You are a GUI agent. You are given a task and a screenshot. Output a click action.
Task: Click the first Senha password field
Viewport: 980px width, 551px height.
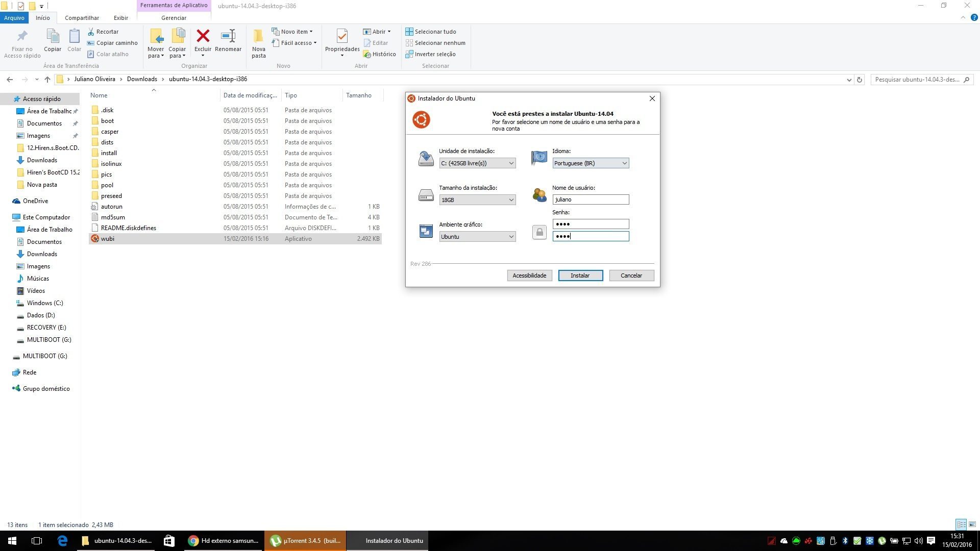[x=591, y=224]
